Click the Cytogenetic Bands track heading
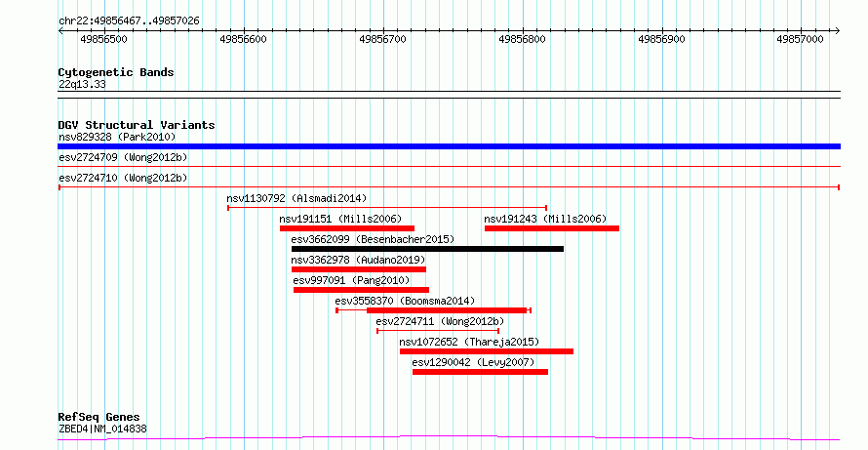Viewport: 868px width, 450px height. (116, 72)
